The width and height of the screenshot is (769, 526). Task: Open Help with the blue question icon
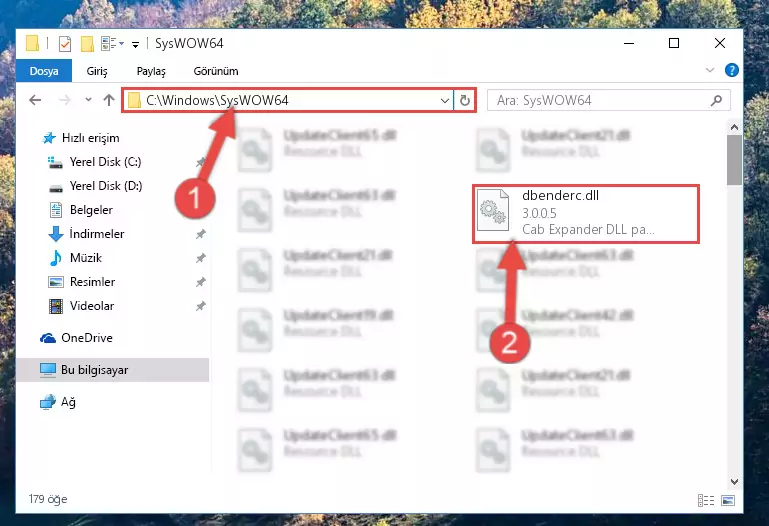pyautogui.click(x=732, y=70)
